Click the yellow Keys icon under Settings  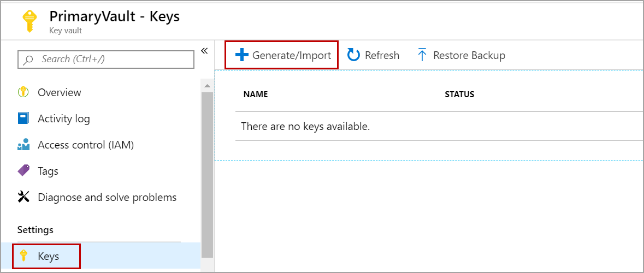pyautogui.click(x=23, y=256)
